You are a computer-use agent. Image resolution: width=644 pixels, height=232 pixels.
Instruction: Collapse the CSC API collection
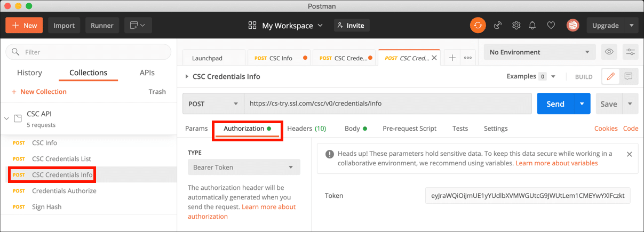coord(7,118)
